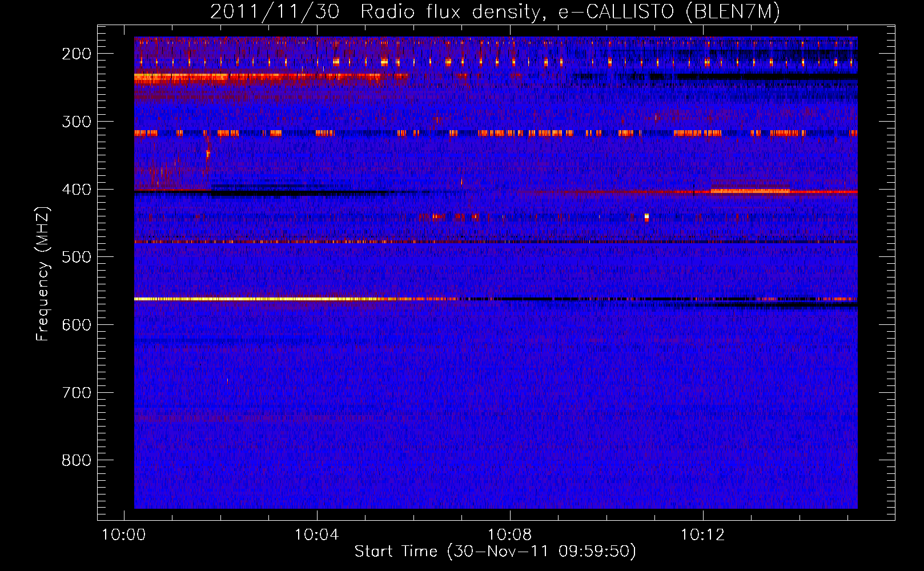The image size is (924, 571).
Task: Click the 800 frequency tick label
Action: coord(77,460)
